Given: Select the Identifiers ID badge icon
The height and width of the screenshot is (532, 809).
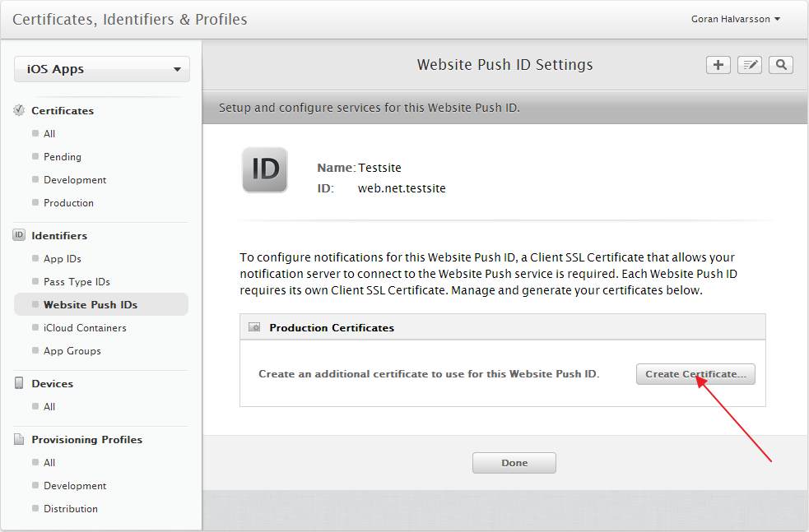Looking at the screenshot, I should click(18, 234).
